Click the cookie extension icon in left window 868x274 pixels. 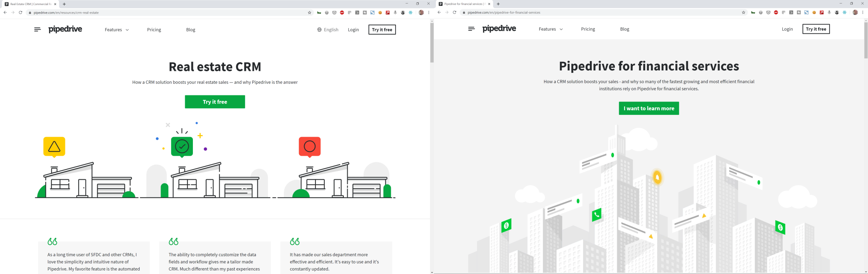(380, 12)
